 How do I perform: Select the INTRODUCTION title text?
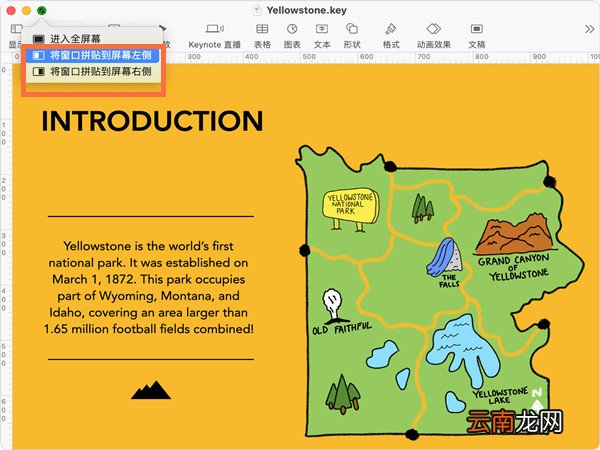pos(152,121)
